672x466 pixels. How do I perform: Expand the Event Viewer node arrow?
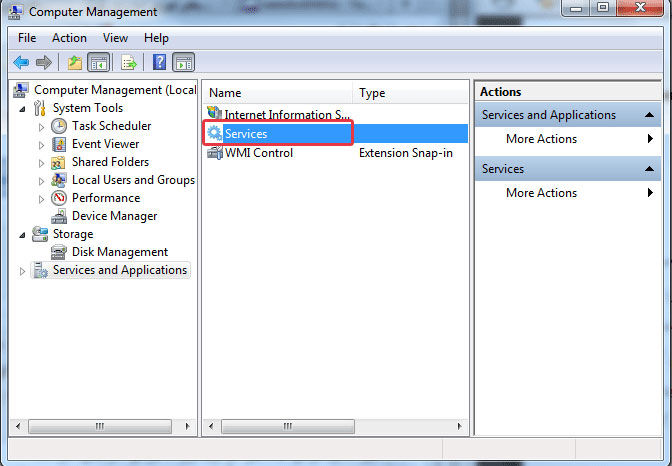pos(41,145)
